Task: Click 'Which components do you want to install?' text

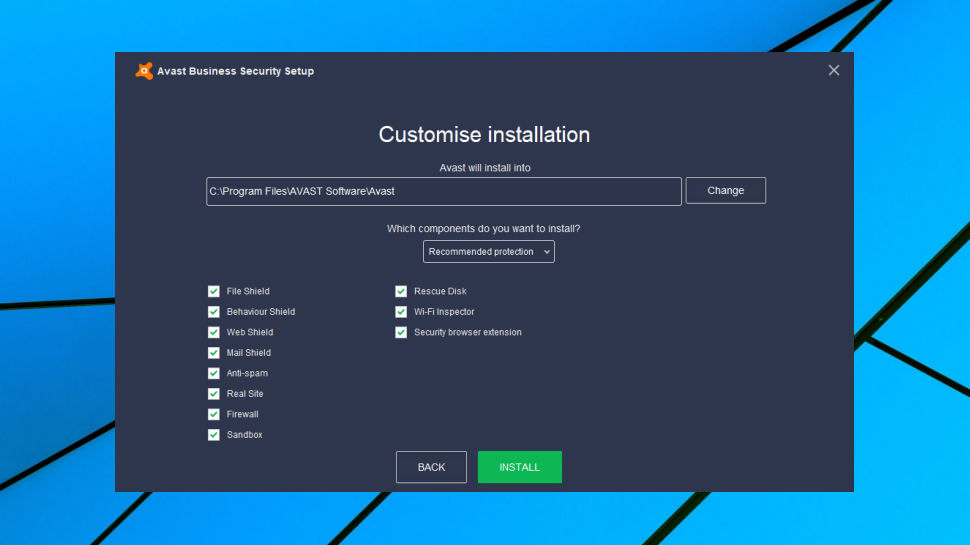Action: [x=484, y=228]
